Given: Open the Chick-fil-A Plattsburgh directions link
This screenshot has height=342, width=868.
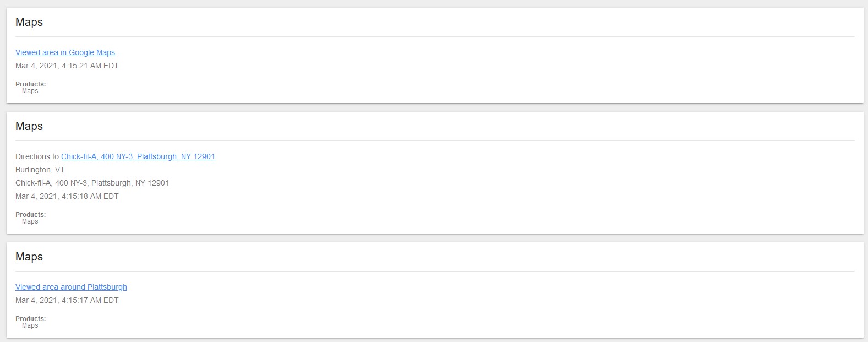Looking at the screenshot, I should 138,156.
